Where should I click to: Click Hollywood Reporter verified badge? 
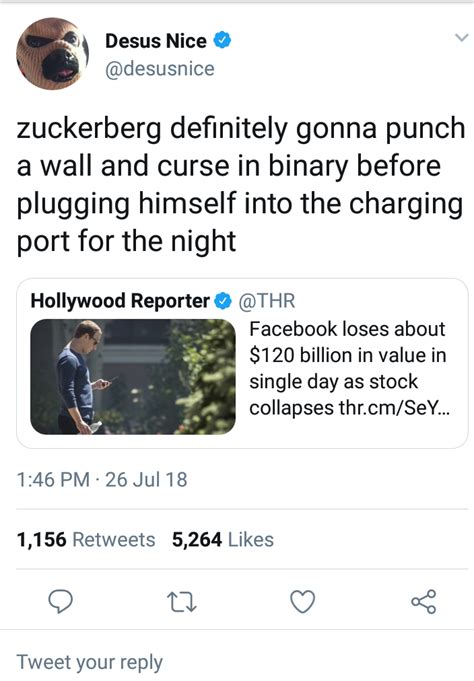[x=223, y=301]
